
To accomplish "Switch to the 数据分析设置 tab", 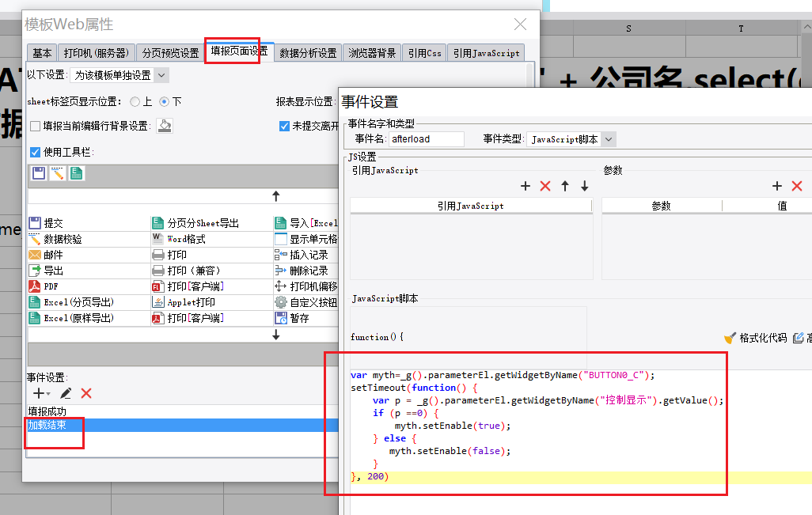I will click(x=308, y=53).
